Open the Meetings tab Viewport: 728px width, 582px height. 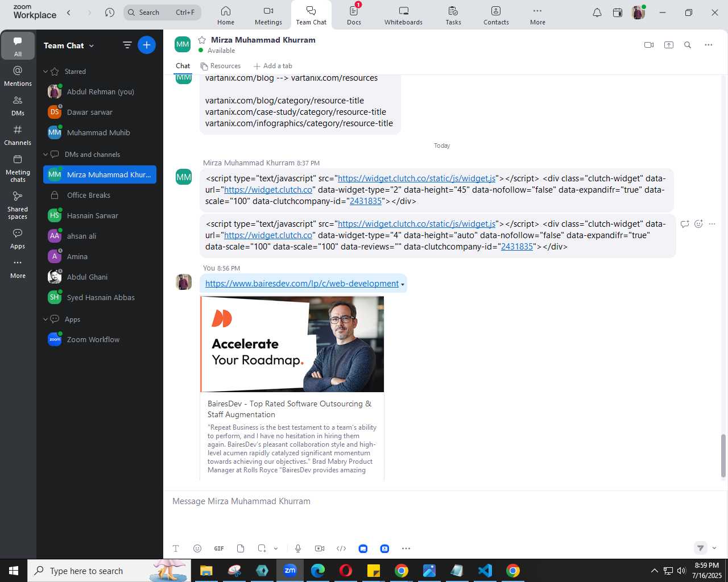(x=268, y=15)
